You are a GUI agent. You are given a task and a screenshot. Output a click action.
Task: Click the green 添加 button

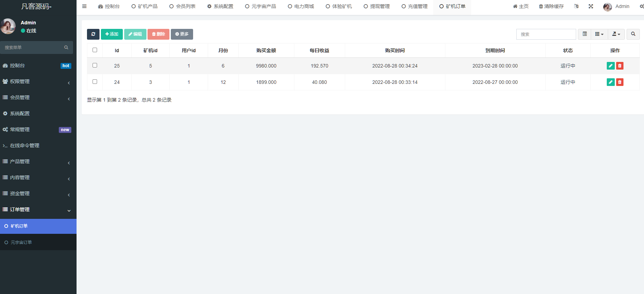tap(112, 34)
